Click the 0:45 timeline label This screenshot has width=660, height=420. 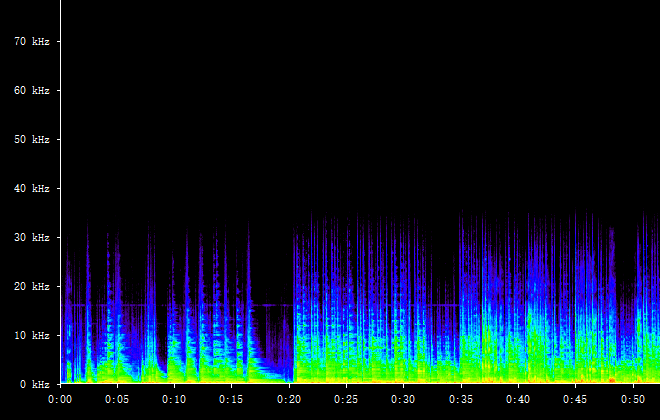pyautogui.click(x=574, y=399)
